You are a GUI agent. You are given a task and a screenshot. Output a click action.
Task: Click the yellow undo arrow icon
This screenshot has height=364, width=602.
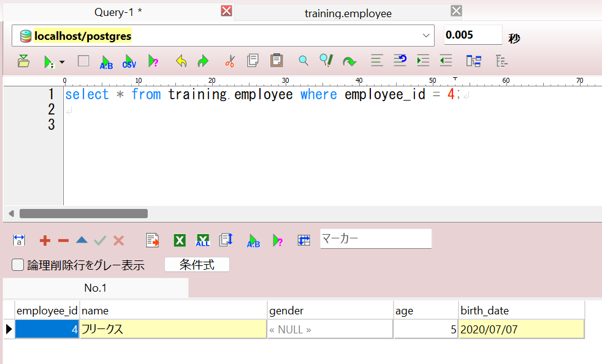(x=181, y=61)
